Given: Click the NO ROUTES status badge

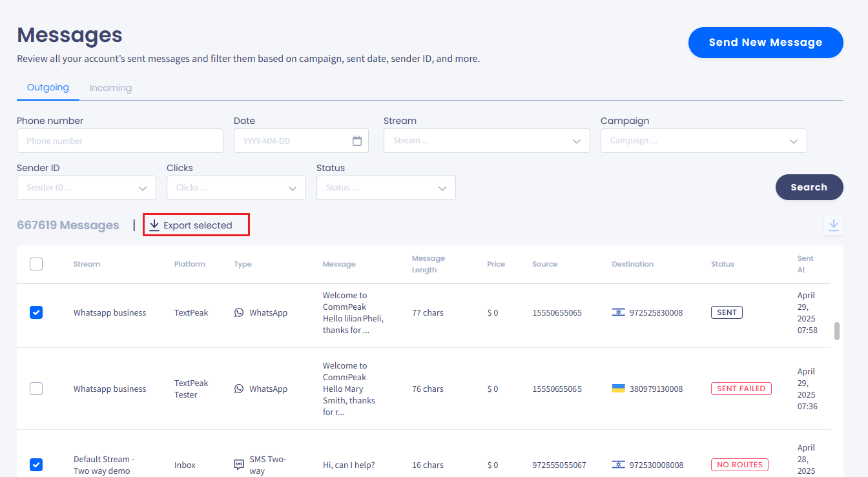Looking at the screenshot, I should tap(740, 465).
